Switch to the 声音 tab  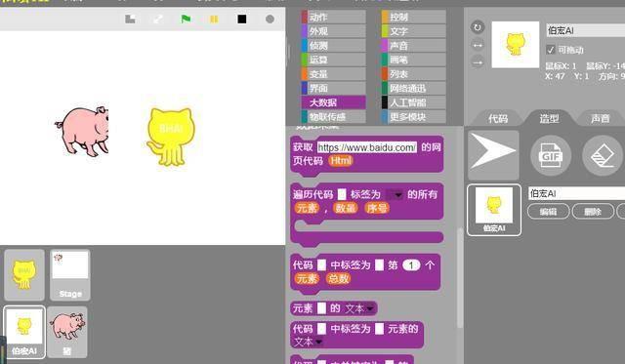coord(600,118)
